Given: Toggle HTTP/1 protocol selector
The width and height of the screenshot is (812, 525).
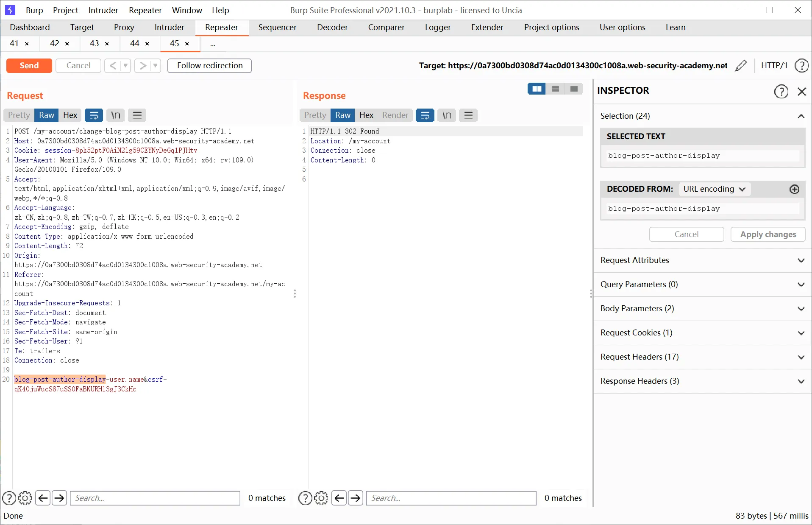Looking at the screenshot, I should 774,66.
